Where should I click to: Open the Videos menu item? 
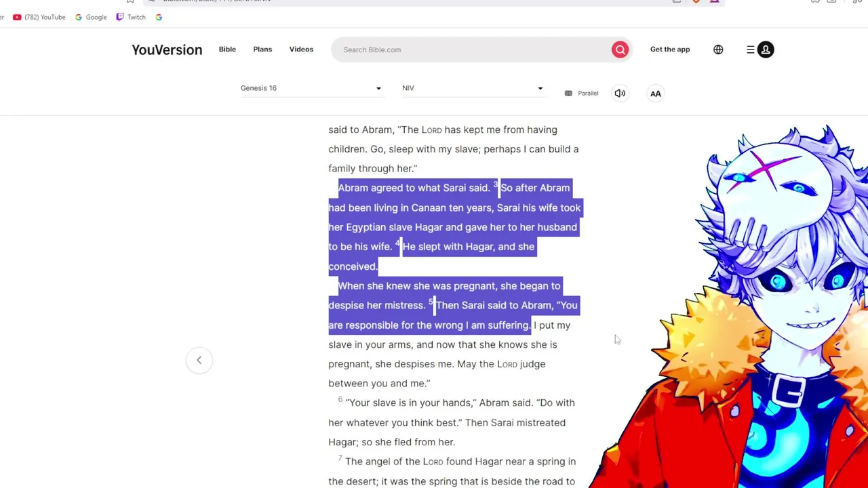(301, 49)
